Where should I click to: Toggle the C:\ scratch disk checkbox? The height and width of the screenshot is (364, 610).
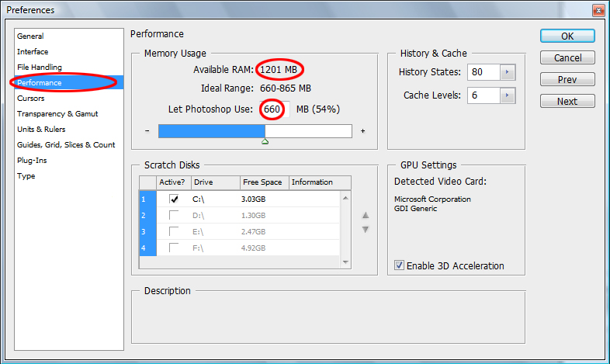coord(174,199)
